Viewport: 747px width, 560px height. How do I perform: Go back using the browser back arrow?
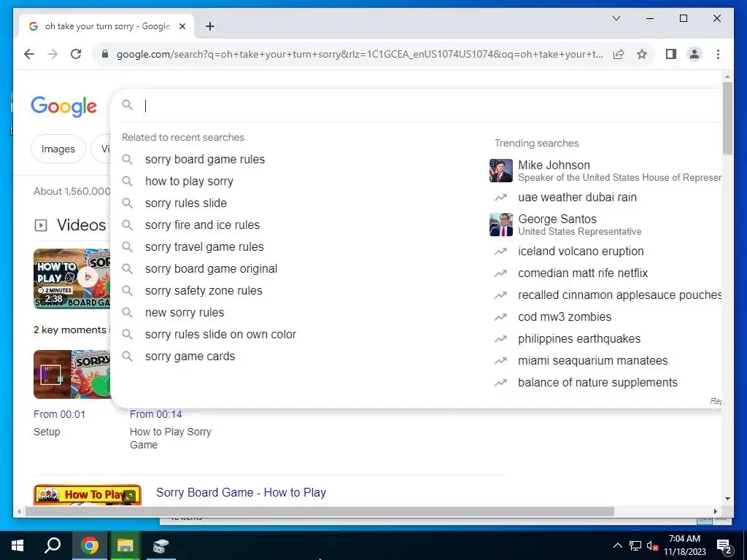(29, 54)
